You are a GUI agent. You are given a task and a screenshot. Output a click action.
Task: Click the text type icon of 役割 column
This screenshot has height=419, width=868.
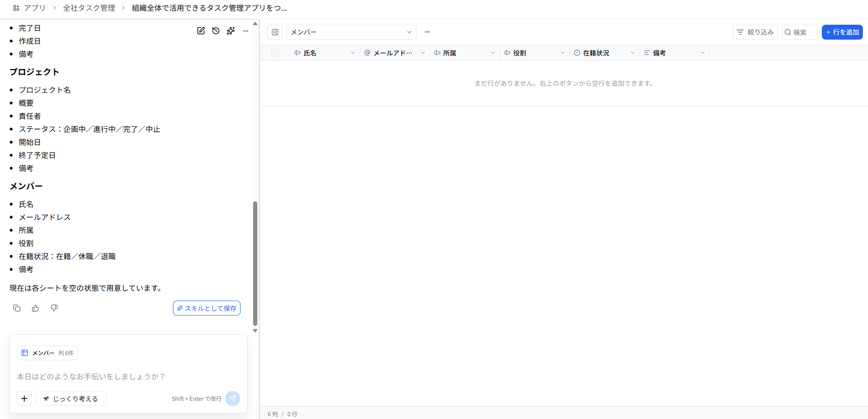pos(507,53)
